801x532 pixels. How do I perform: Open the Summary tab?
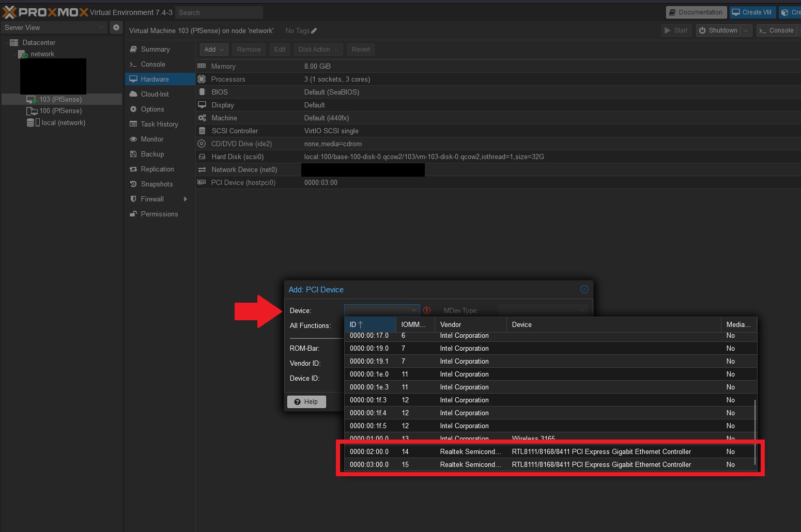click(160, 49)
